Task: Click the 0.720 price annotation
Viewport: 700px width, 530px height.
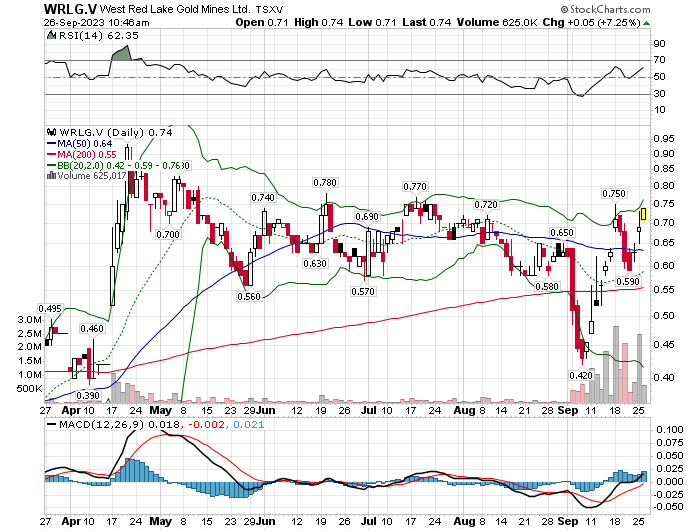Action: pyautogui.click(x=486, y=204)
